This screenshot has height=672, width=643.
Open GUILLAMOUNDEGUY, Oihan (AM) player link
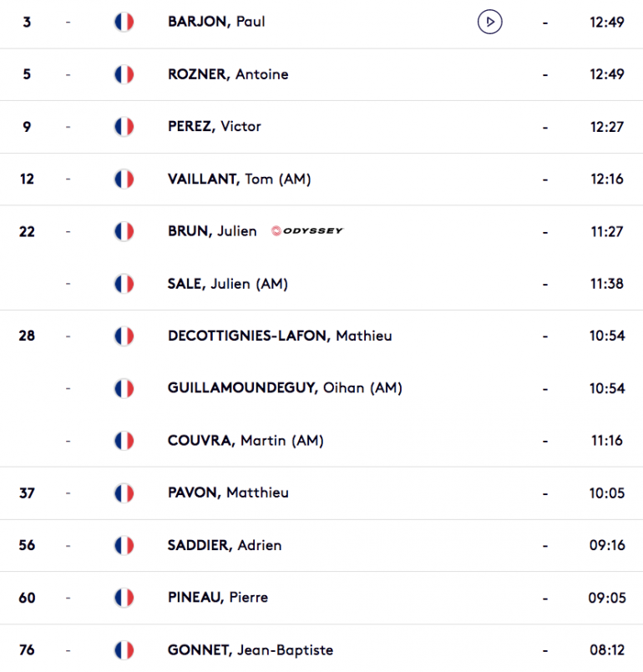pos(285,388)
